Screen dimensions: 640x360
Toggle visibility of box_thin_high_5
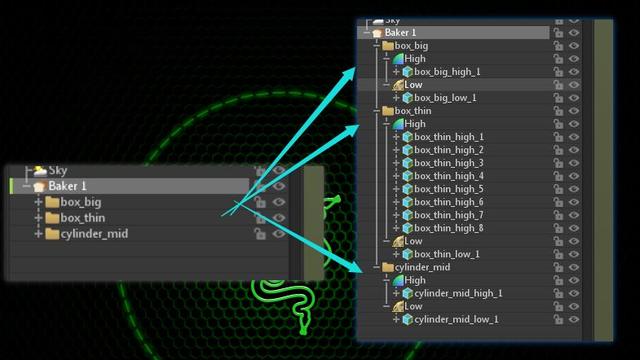574,189
